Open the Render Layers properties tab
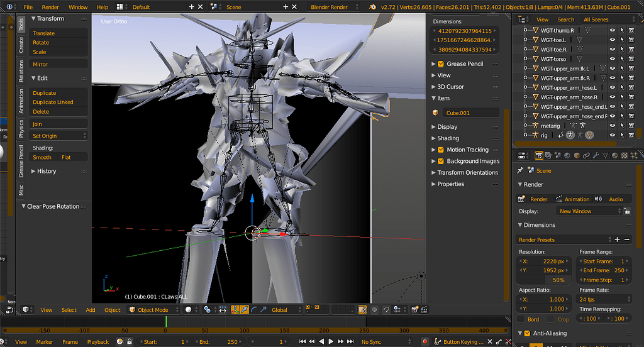 pyautogui.click(x=548, y=156)
